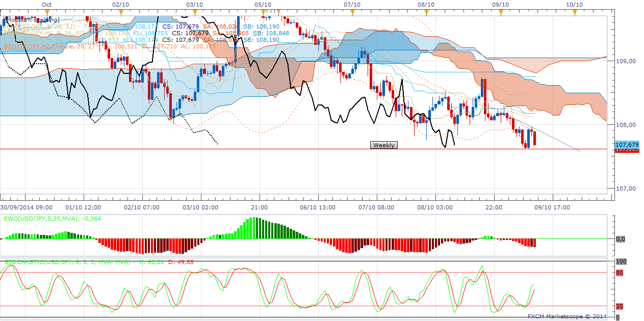
Task: Click the orange marker under 07/10
Action: tap(352, 11)
